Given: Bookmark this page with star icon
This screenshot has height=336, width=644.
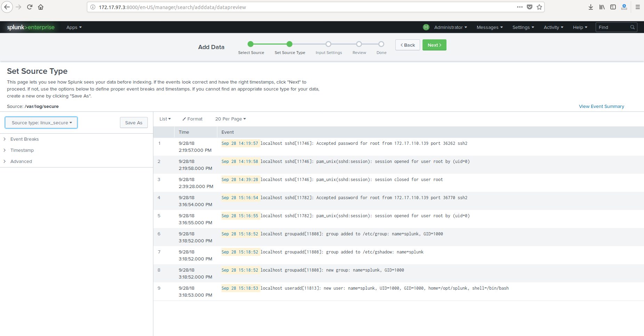Looking at the screenshot, I should pos(539,7).
